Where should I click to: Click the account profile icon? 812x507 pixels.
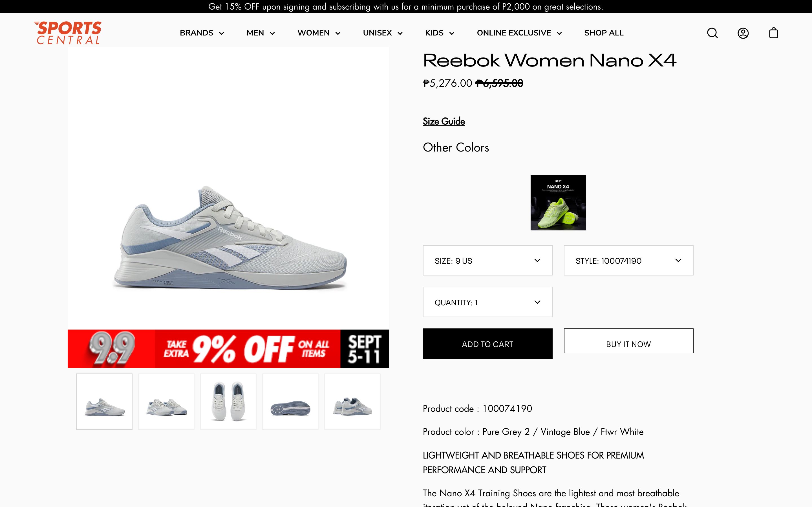pos(743,33)
